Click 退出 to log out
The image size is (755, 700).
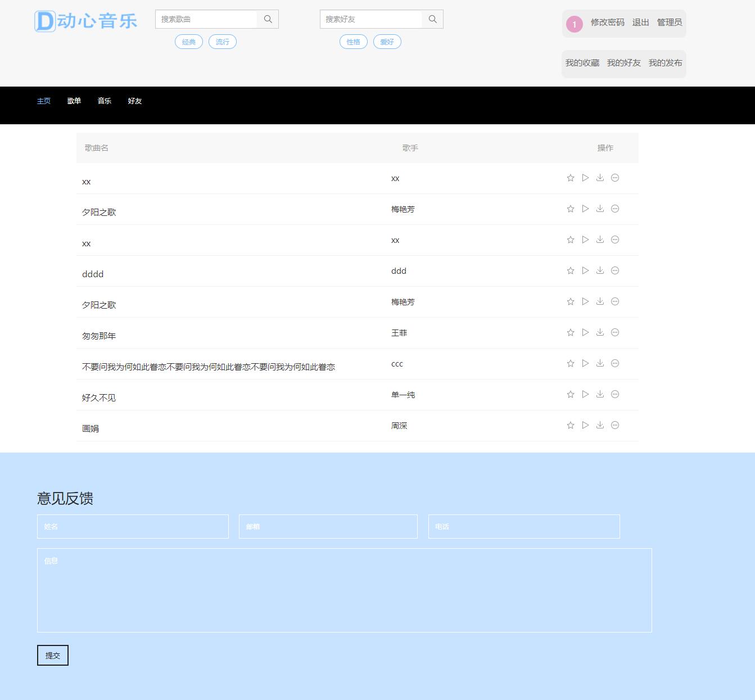tap(640, 23)
